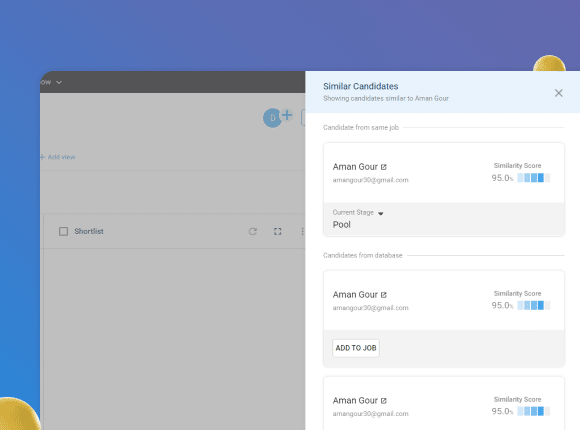Close the Similar Candidates panel
Screen dimensions: 580x430
[559, 93]
